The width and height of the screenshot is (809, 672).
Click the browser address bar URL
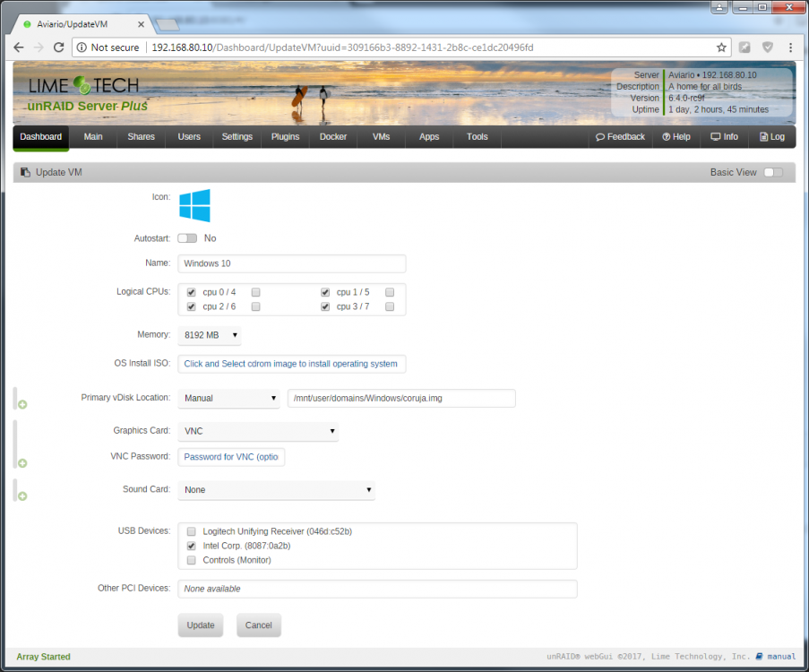point(342,47)
